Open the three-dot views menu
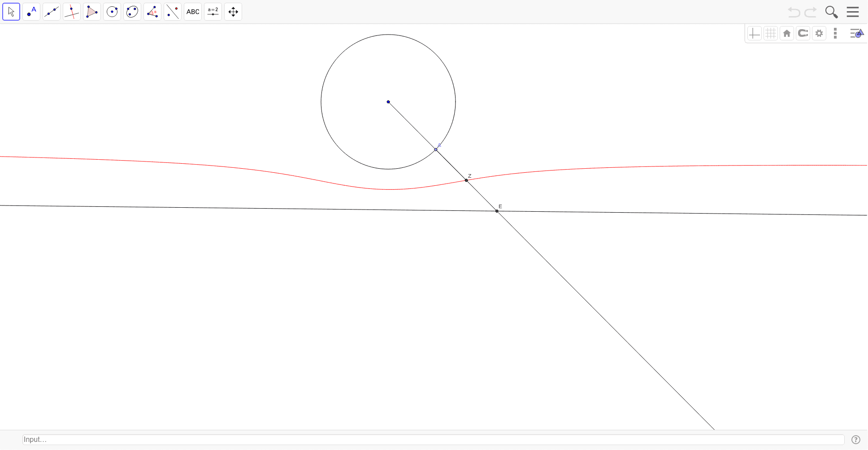 coord(835,33)
